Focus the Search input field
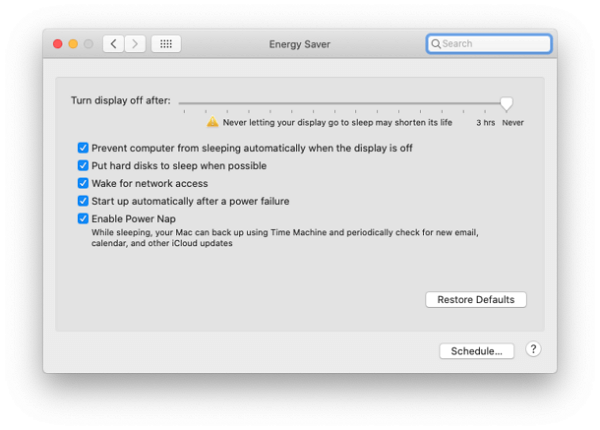 tap(494, 44)
